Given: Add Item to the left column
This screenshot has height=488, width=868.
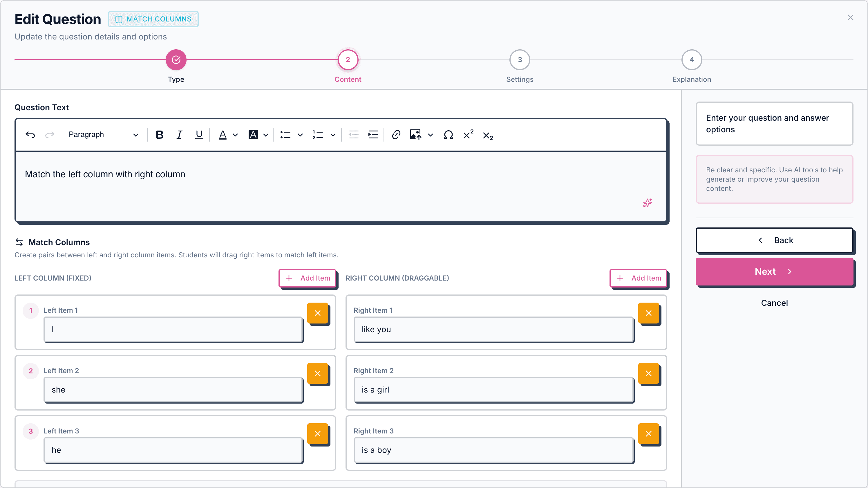Looking at the screenshot, I should (307, 278).
